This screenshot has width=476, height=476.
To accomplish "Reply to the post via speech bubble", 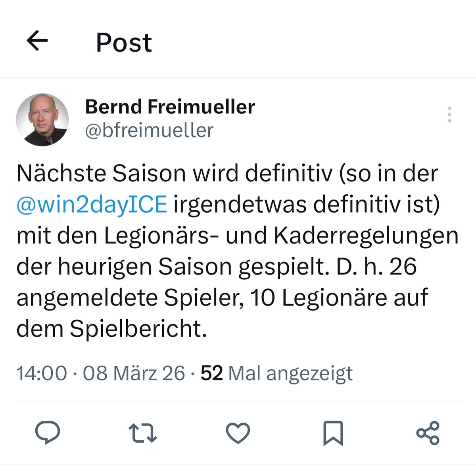I will 48,432.
